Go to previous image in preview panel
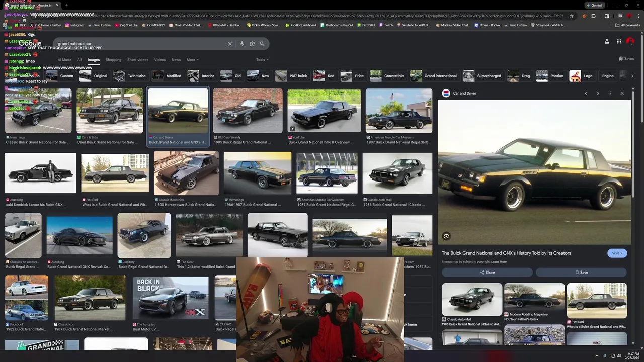This screenshot has height=362, width=644. pyautogui.click(x=586, y=93)
